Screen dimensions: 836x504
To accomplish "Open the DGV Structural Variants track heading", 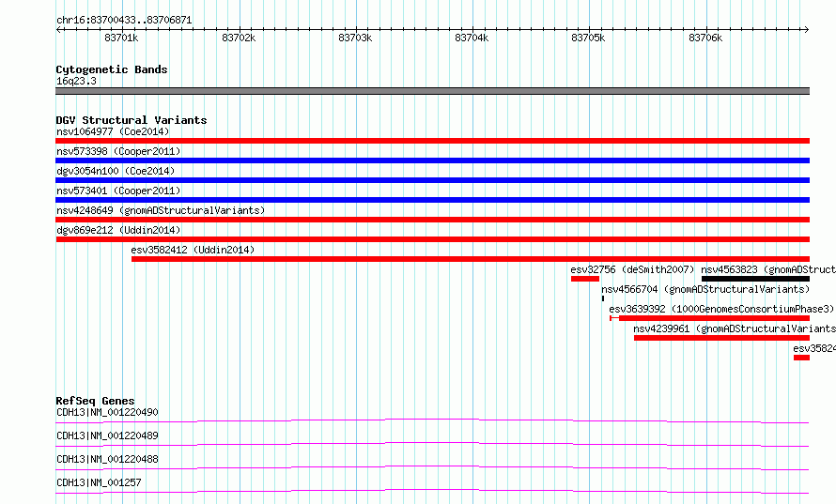I will click(x=132, y=120).
